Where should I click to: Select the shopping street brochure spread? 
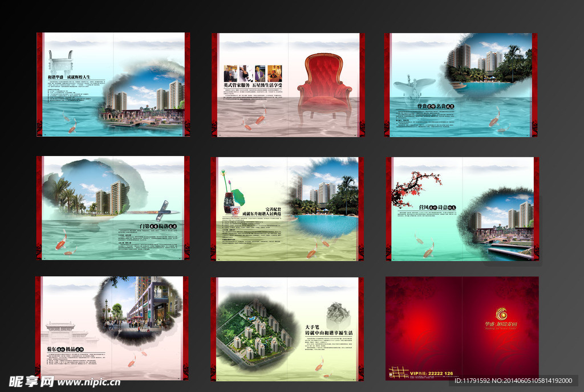click(x=112, y=328)
